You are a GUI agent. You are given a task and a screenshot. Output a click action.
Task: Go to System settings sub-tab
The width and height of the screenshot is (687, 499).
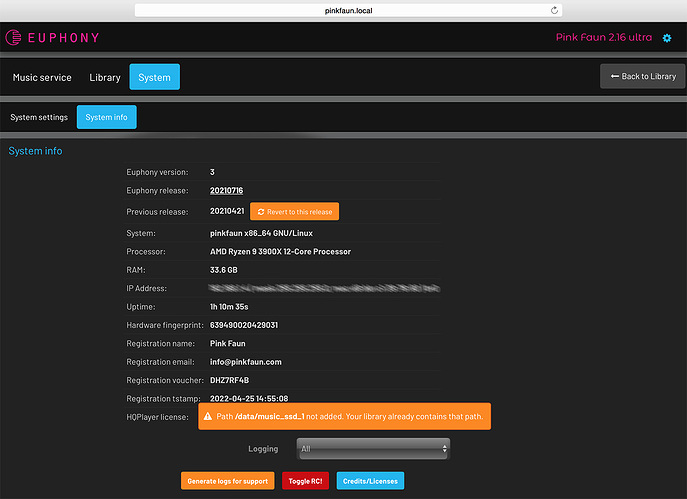click(39, 117)
